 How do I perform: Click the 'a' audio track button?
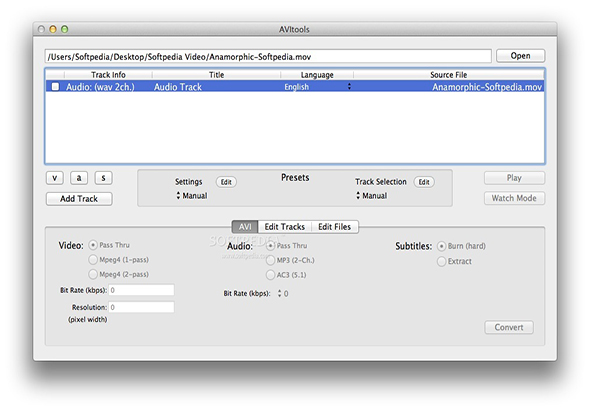pos(79,178)
